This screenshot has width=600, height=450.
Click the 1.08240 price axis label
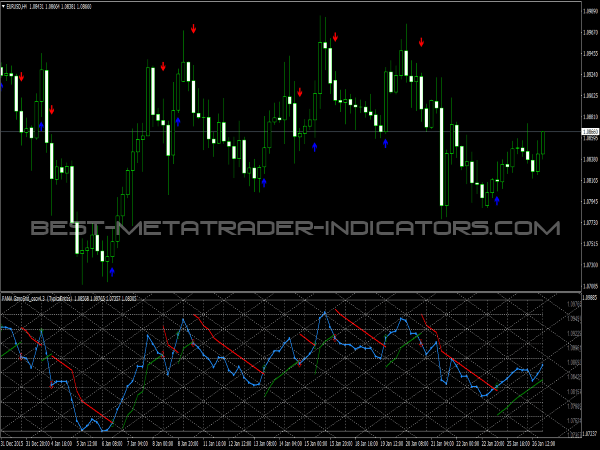(x=590, y=75)
